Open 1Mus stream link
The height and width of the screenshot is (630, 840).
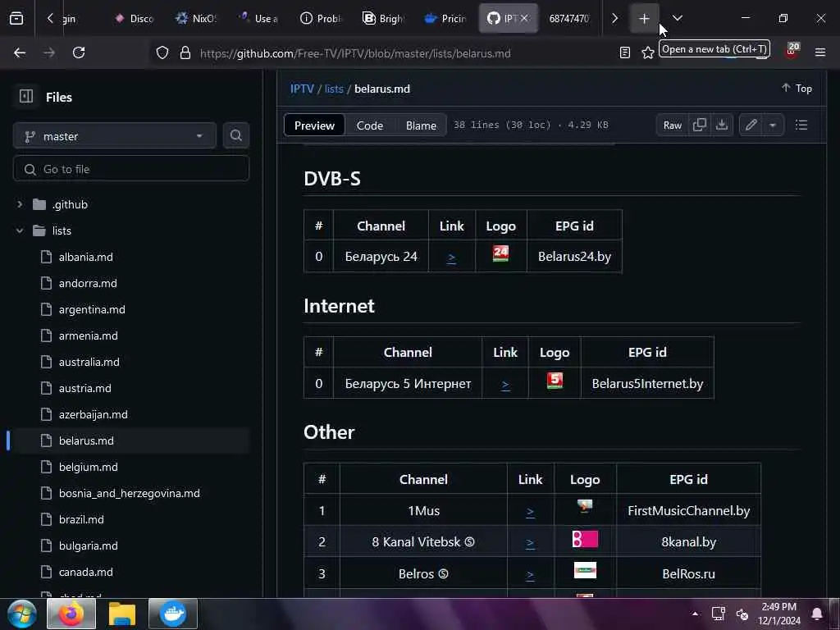[x=530, y=511]
